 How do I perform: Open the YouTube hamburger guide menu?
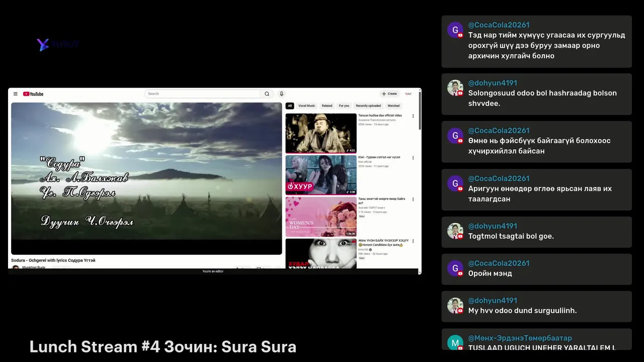tap(16, 94)
